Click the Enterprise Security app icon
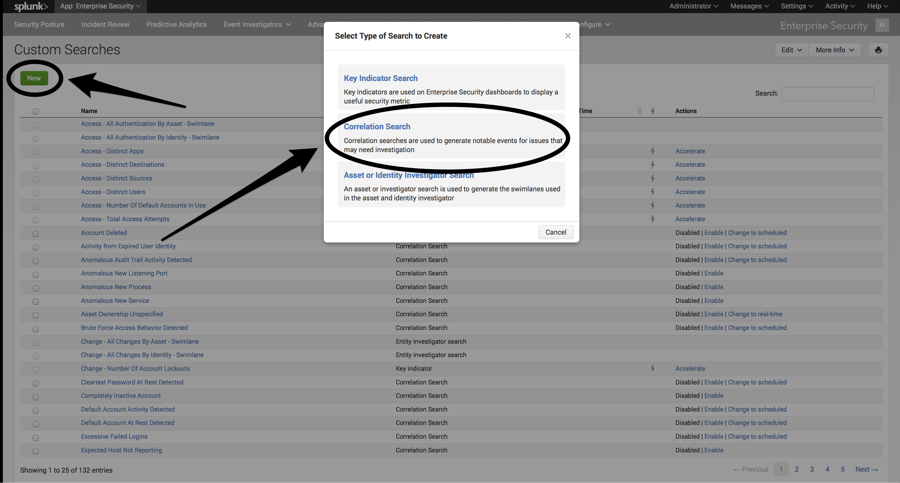Viewport: 900px width, 483px height. click(x=882, y=25)
